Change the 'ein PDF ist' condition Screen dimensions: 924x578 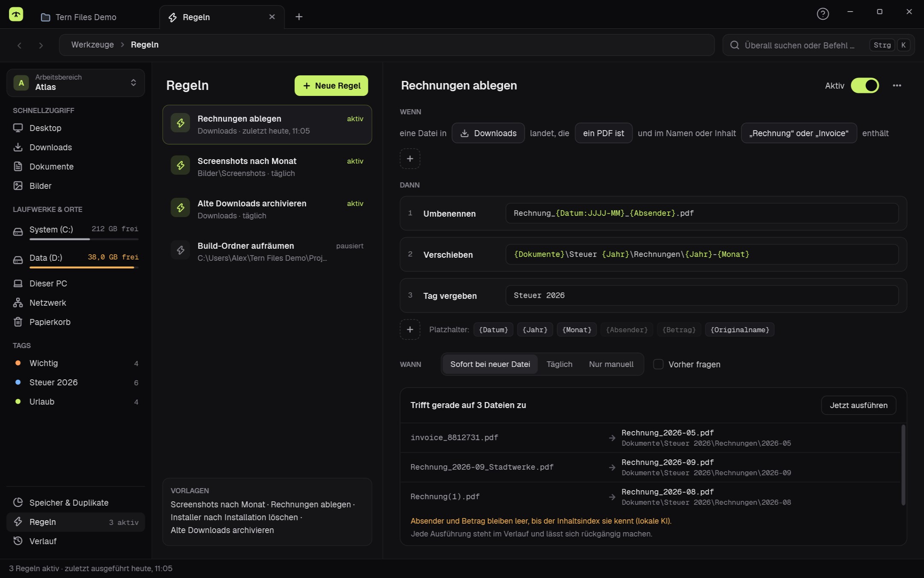tap(603, 133)
